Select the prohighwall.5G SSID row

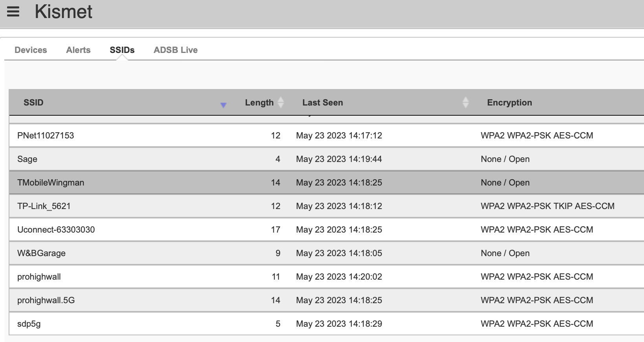pyautogui.click(x=326, y=300)
